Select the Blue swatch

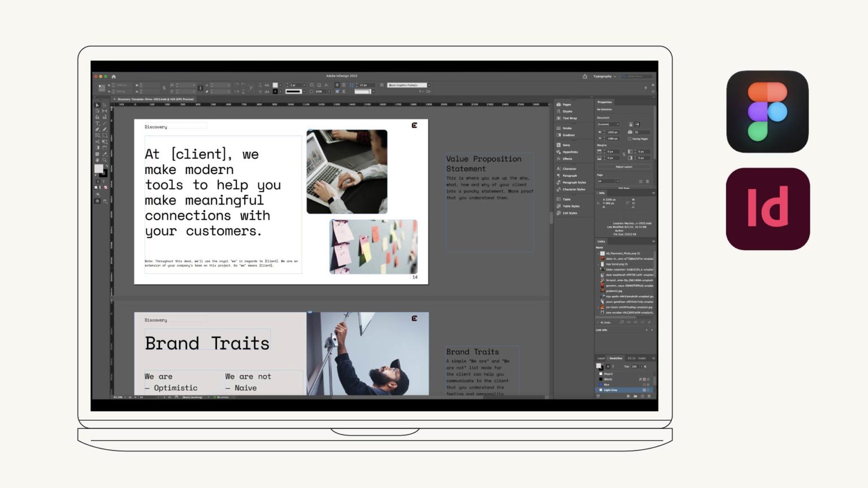coord(606,384)
